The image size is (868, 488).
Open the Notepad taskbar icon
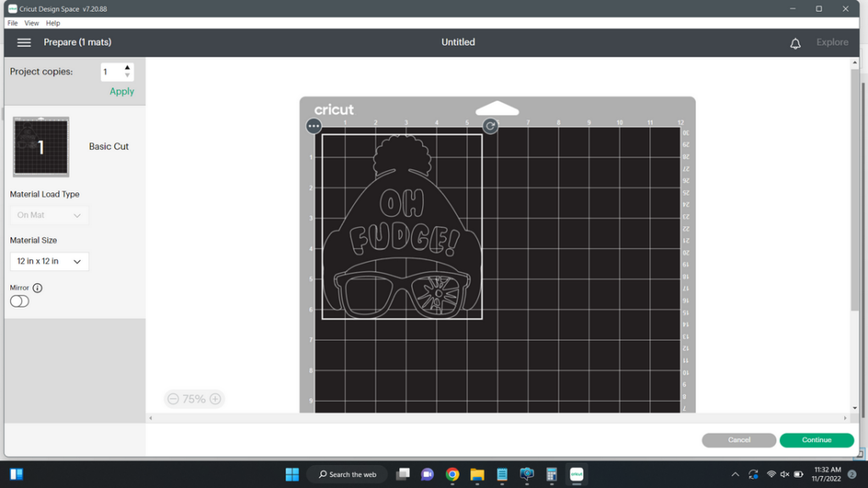point(502,474)
